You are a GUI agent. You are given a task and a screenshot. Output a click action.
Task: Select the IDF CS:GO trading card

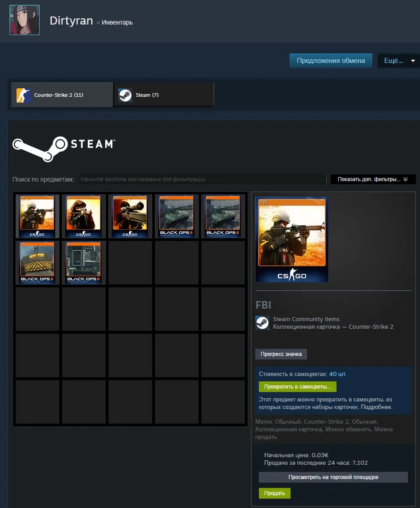83,216
